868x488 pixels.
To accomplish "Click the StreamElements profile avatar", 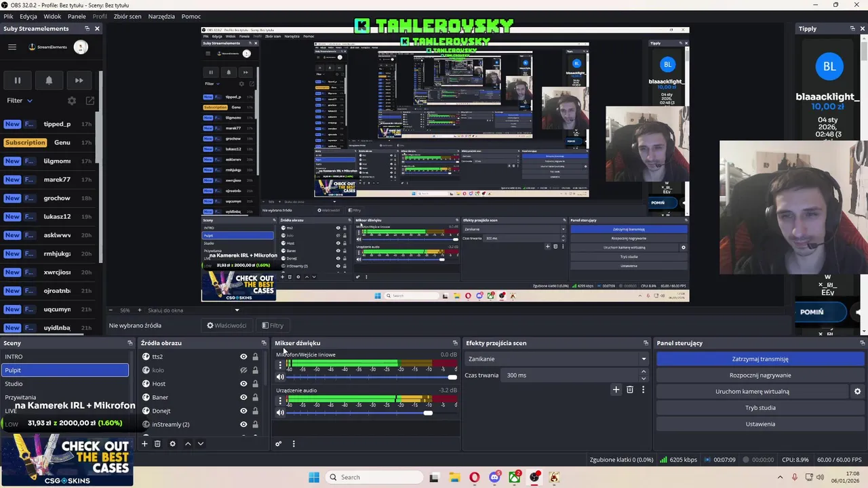I will [x=81, y=47].
